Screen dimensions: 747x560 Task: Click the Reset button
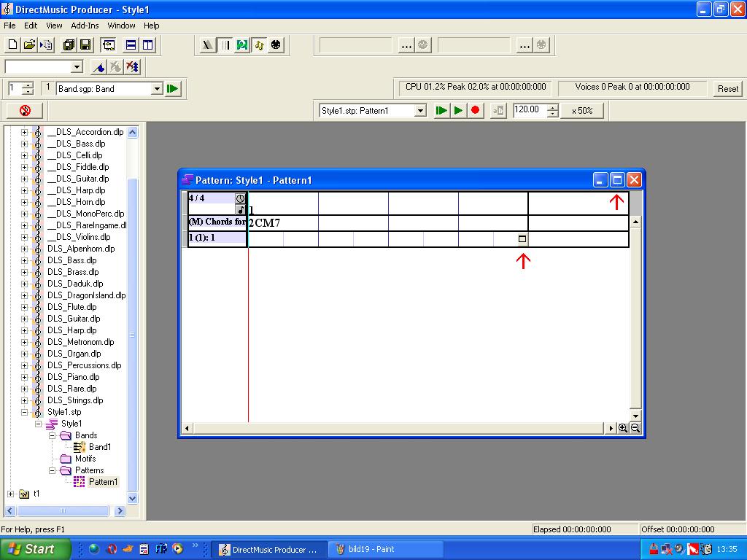coord(727,89)
